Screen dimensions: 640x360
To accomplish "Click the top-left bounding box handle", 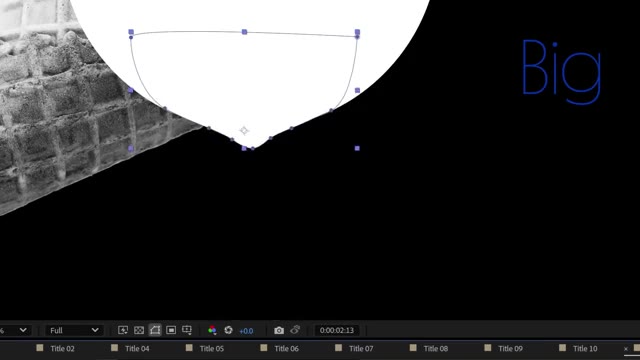I will (131, 32).
